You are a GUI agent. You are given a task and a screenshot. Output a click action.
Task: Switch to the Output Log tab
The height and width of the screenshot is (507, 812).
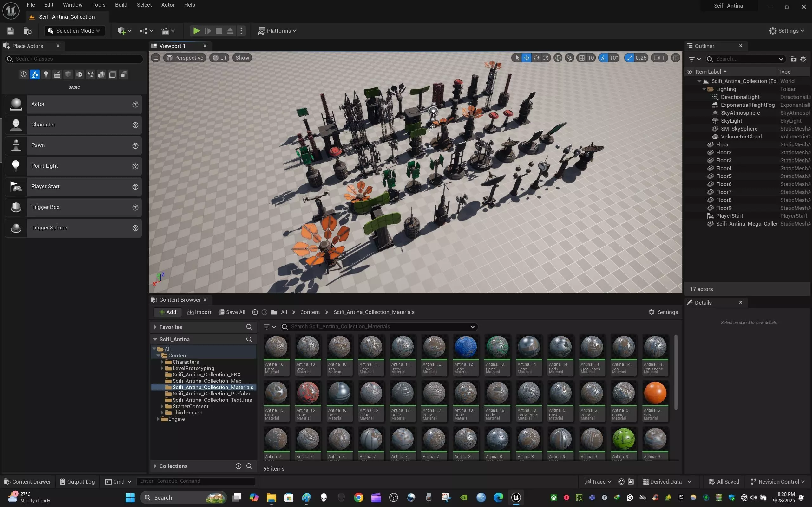[x=77, y=482]
